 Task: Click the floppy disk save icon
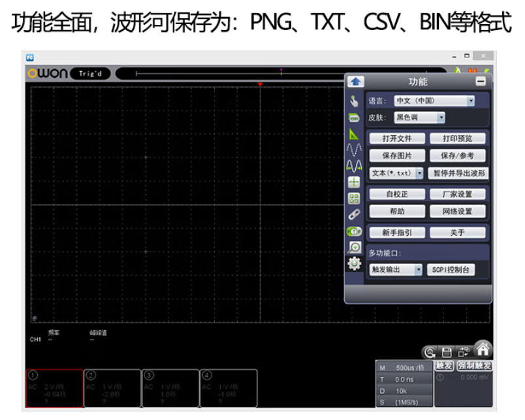coord(447,352)
